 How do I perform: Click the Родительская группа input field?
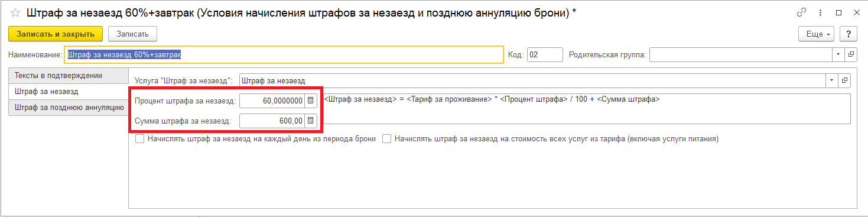(x=742, y=54)
